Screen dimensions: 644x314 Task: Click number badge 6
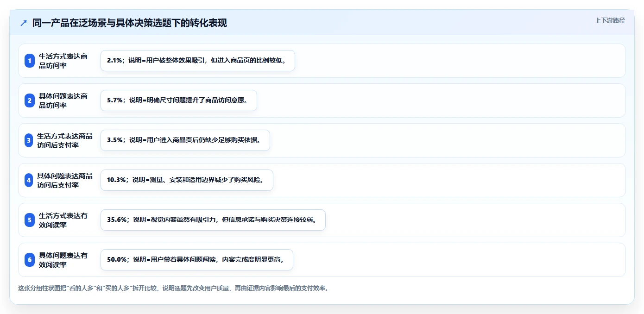coord(30,260)
